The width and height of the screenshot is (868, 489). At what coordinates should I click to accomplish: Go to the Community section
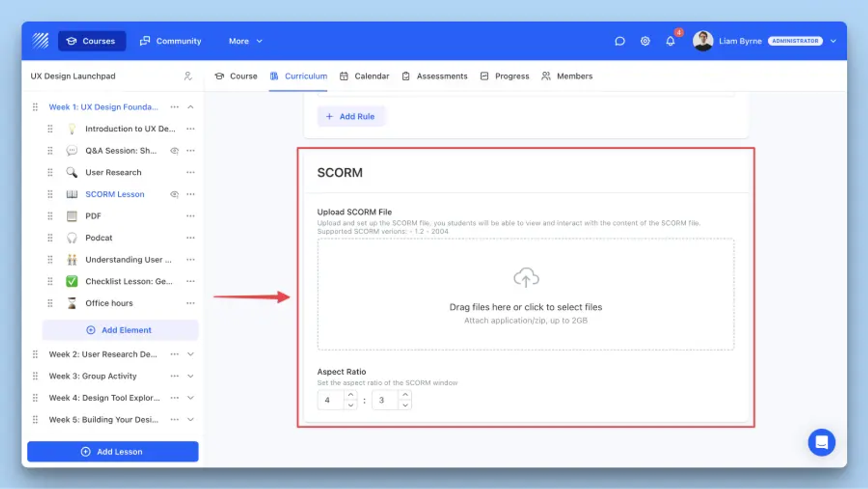click(170, 41)
